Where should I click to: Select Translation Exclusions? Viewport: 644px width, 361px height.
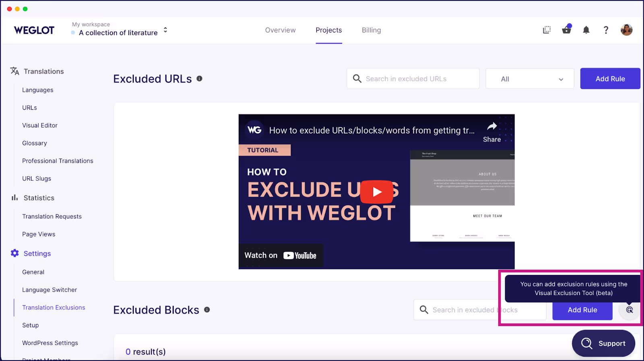(54, 308)
